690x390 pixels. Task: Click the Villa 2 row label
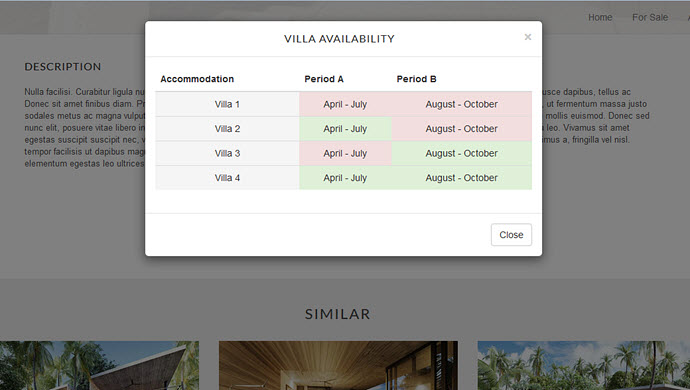227,129
